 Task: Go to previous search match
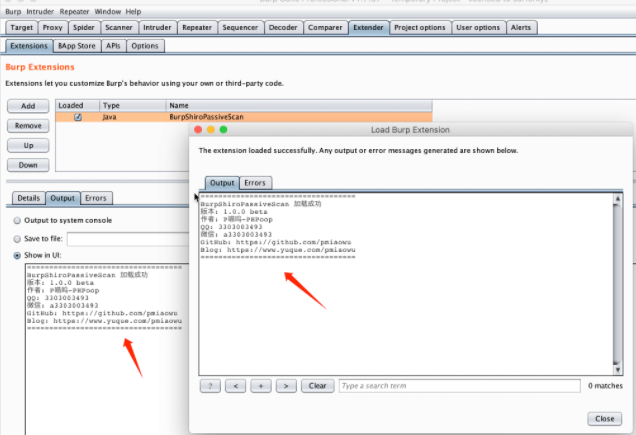point(236,386)
